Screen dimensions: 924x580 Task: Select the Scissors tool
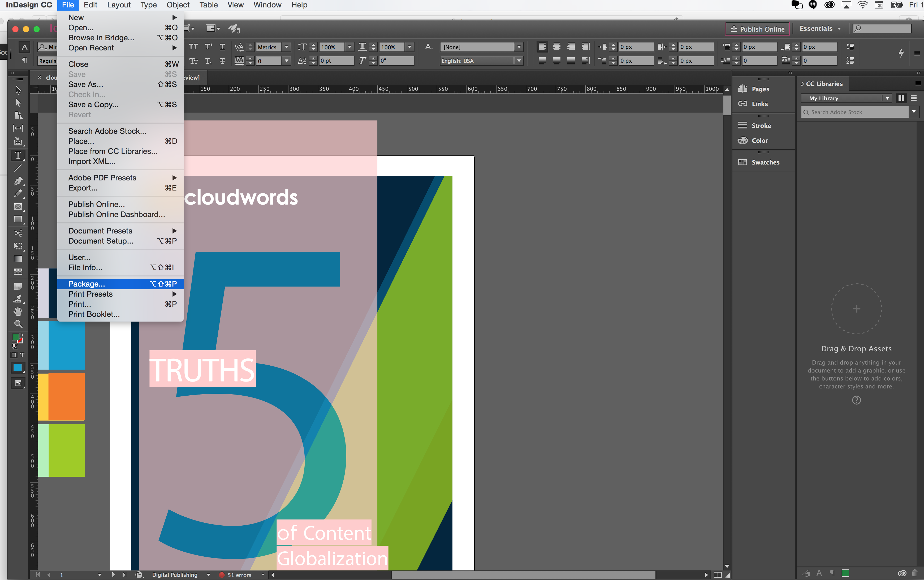tap(18, 233)
